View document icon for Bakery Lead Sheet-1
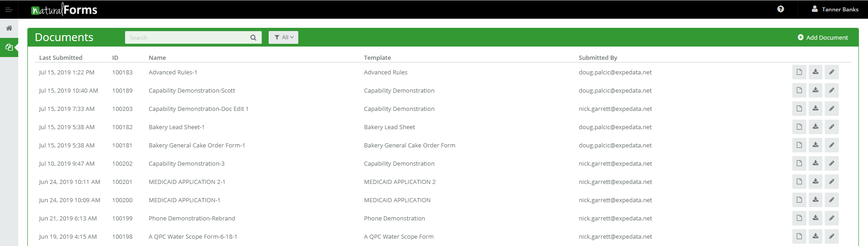 click(799, 127)
